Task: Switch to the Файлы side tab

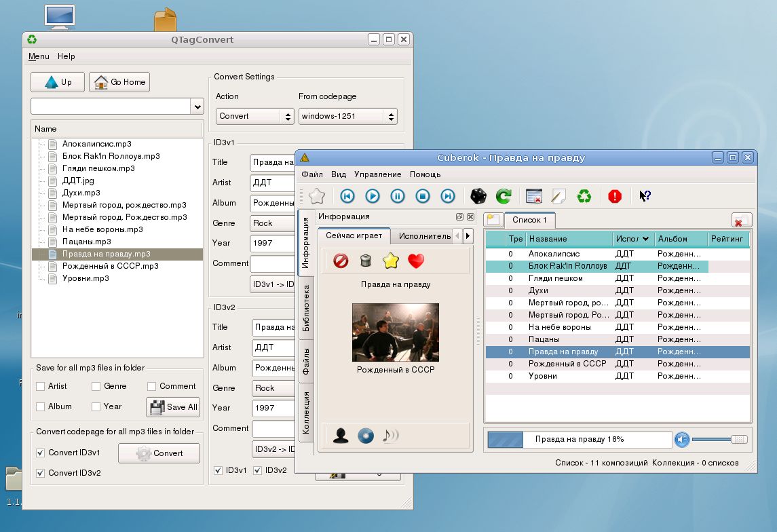Action: [x=306, y=361]
